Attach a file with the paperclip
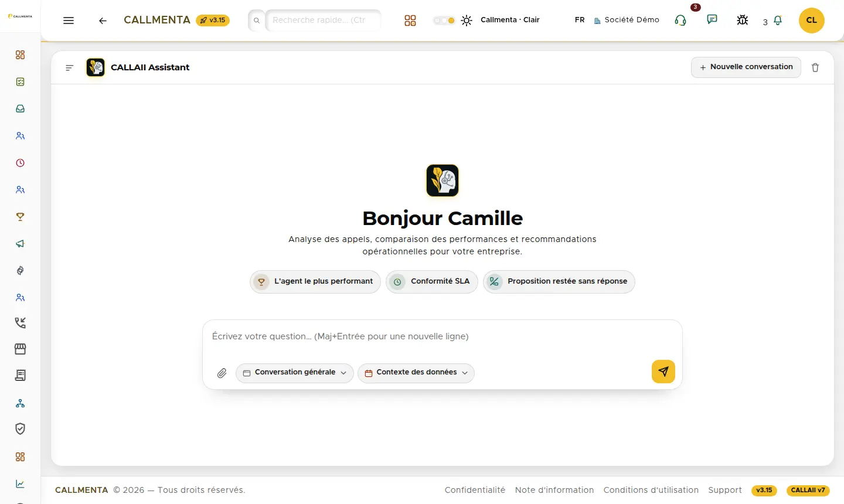The width and height of the screenshot is (844, 504). (222, 373)
